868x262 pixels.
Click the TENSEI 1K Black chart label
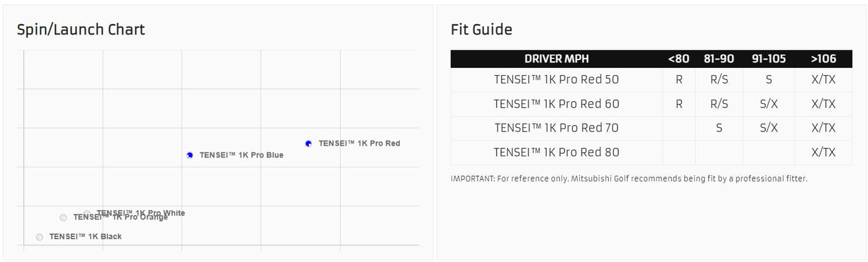pyautogui.click(x=85, y=237)
